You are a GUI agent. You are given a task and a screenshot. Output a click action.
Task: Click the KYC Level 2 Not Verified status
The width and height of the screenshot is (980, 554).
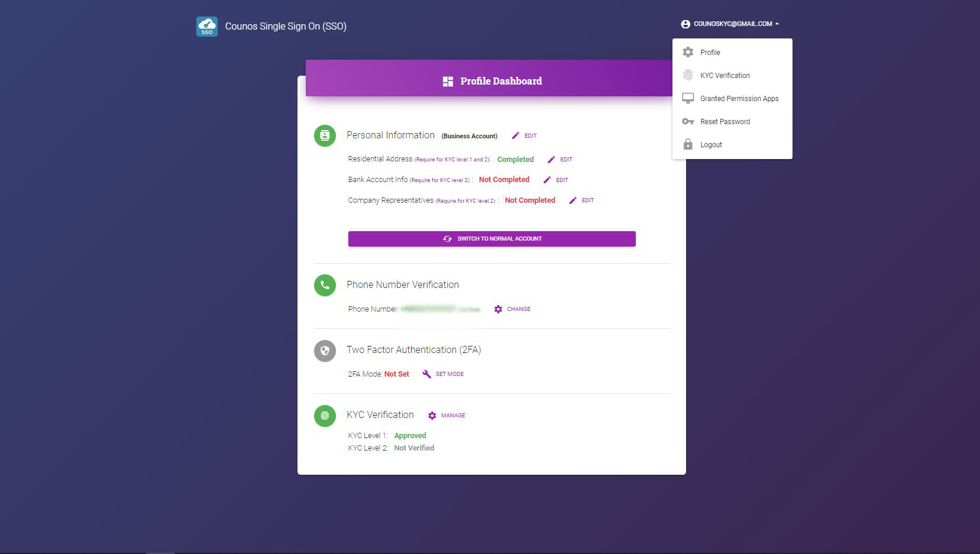pos(414,448)
